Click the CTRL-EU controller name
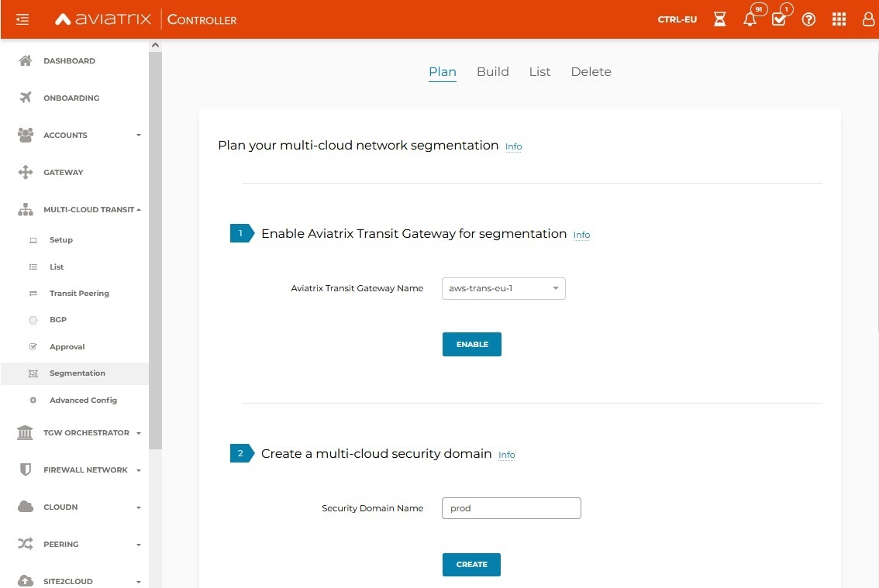879x588 pixels. (x=677, y=19)
